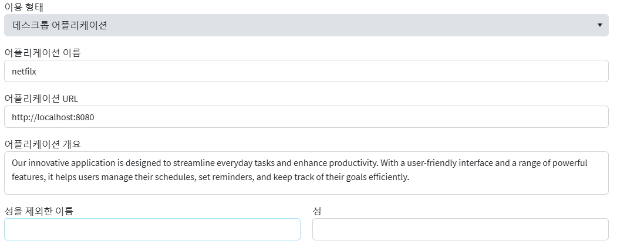Click the 이용 형태 label

28,7
